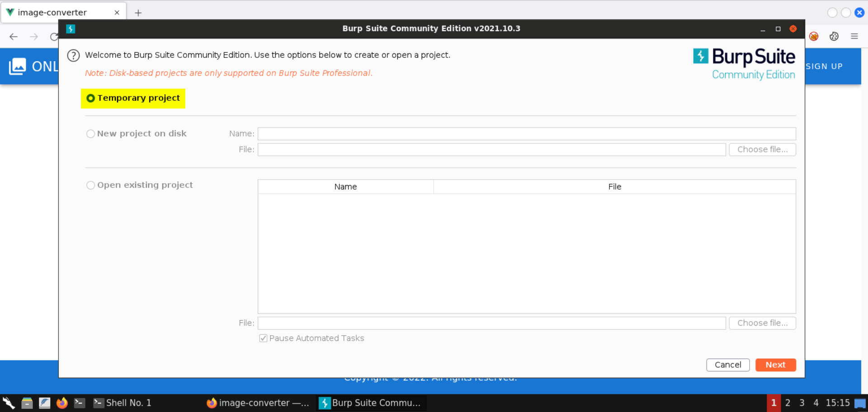Click the Burp Suite Community Edition logo

pos(744,64)
